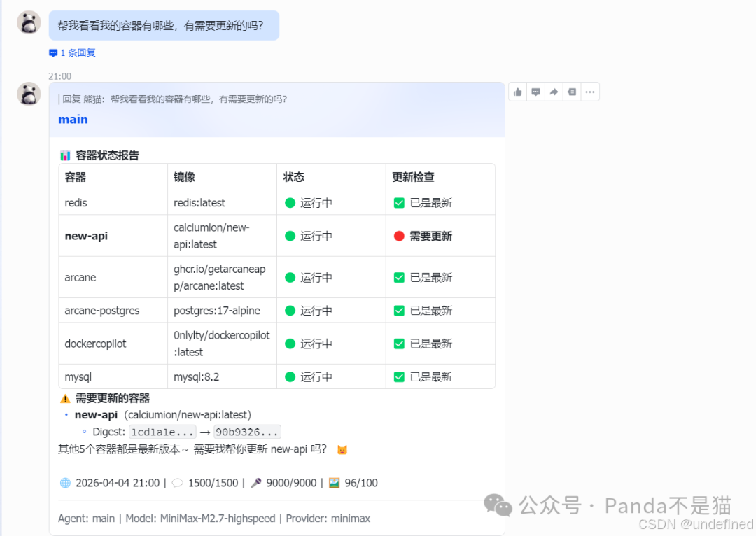Viewport: 756px width, 536px height.
Task: Click the cat emoji after the question
Action: pyautogui.click(x=342, y=450)
